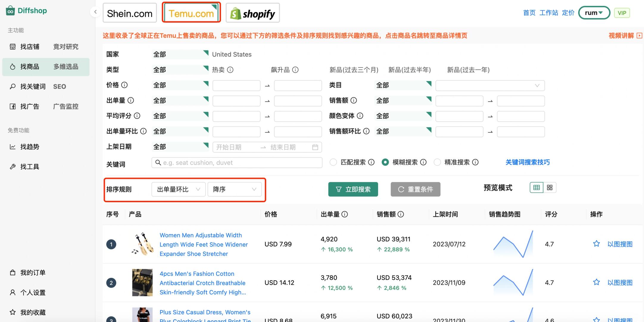Click the info icon beside 出单量环比 filter
This screenshot has width=644, height=322.
143,131
